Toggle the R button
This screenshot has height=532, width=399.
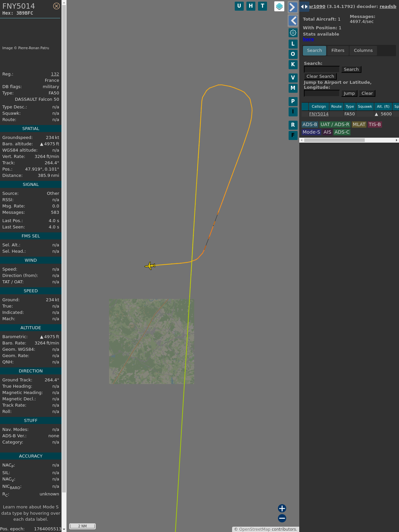coord(293,125)
